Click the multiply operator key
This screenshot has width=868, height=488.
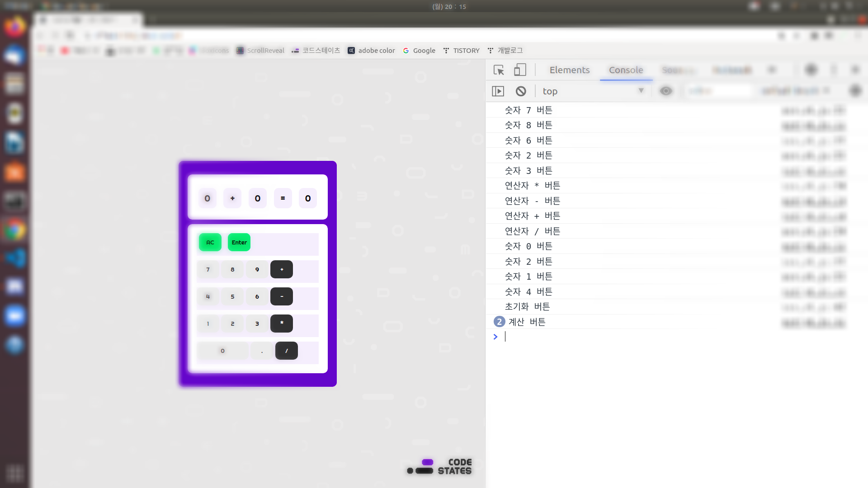(282, 324)
